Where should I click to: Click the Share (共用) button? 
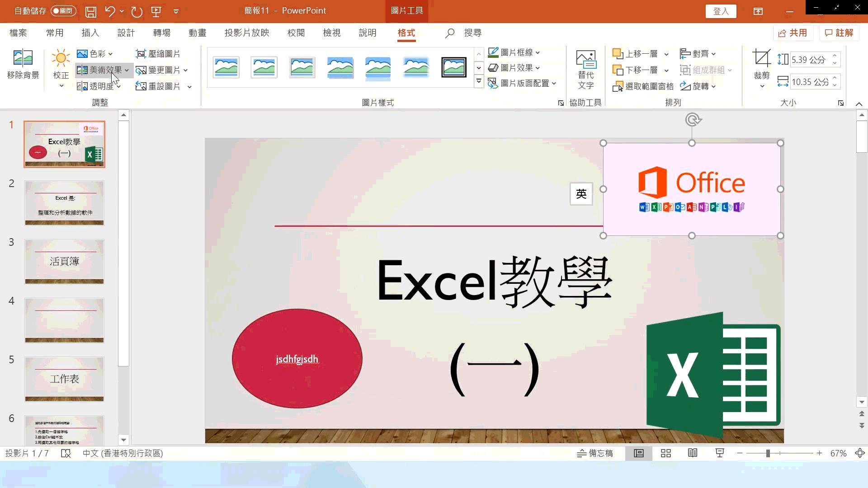click(793, 33)
